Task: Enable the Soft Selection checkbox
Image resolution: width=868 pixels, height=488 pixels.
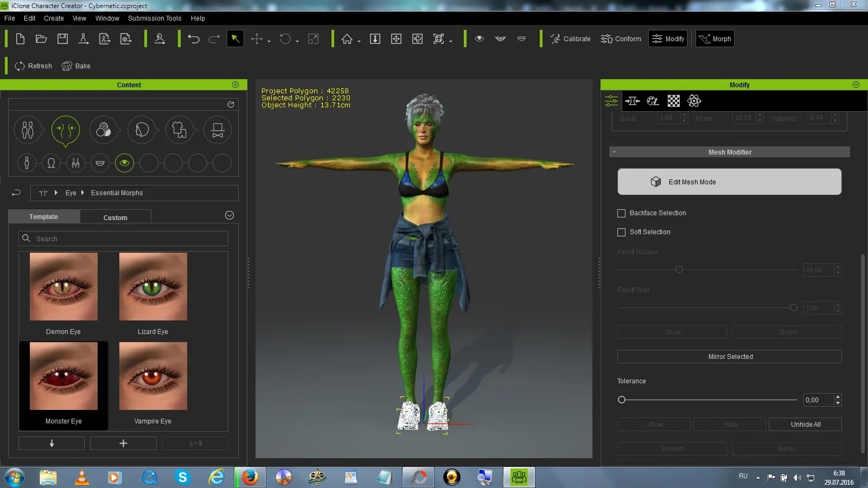Action: tap(622, 232)
